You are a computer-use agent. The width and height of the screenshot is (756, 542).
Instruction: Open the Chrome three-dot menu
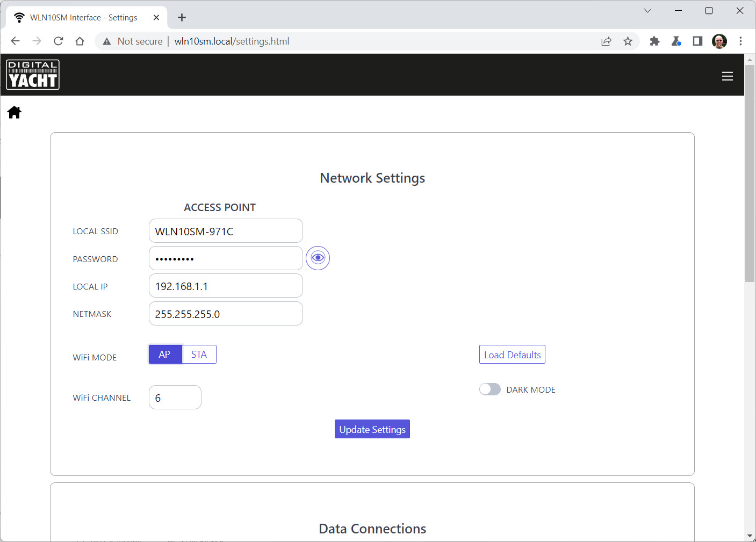[740, 41]
